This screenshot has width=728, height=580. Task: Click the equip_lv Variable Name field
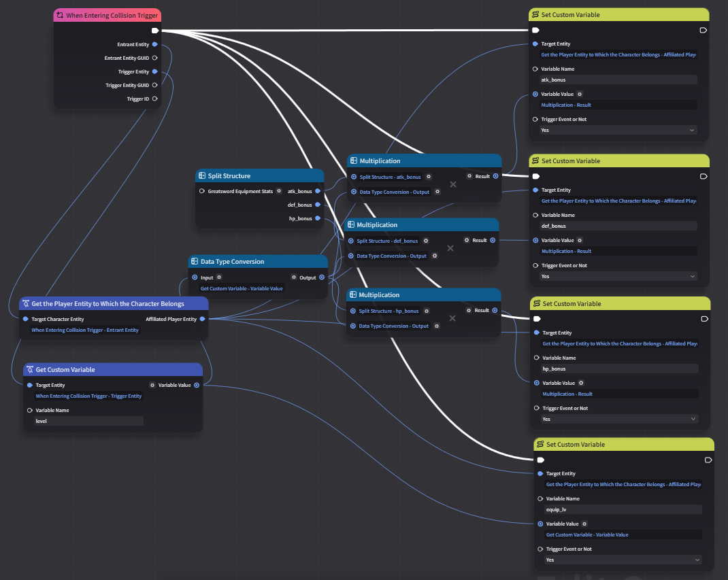(623, 509)
